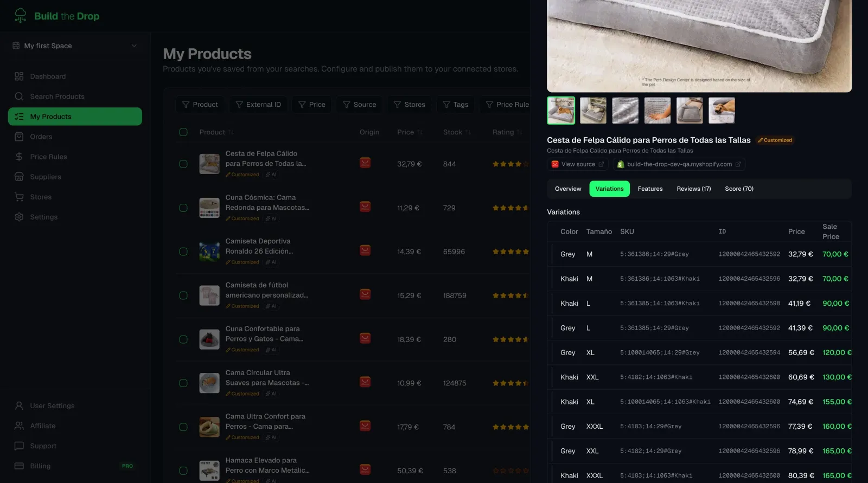Viewport: 868px width, 483px height.
Task: Open the Stores filter dropdown
Action: 409,105
